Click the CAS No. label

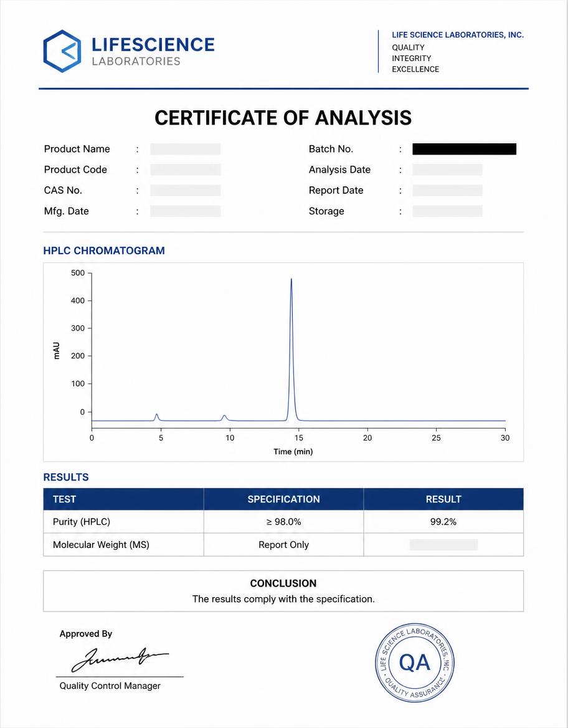coord(63,190)
